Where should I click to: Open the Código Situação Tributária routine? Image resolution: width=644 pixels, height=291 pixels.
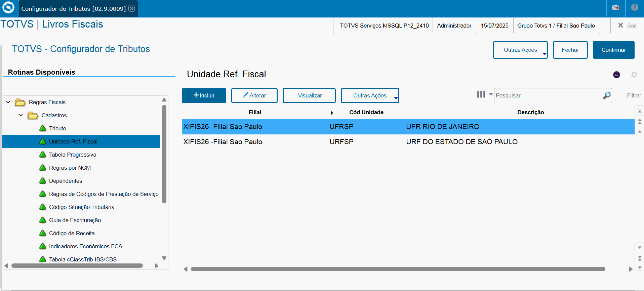coord(82,207)
